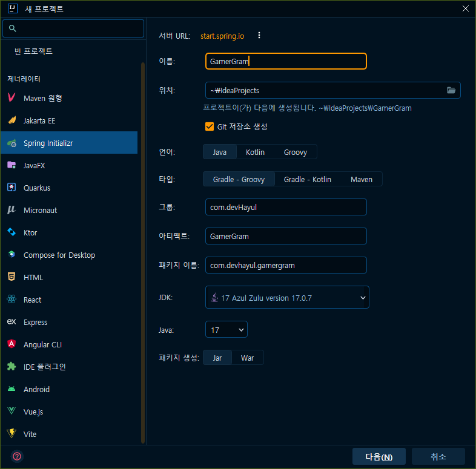Screen dimensions: 476x469
Task: Choose Maven build type
Action: [362, 179]
